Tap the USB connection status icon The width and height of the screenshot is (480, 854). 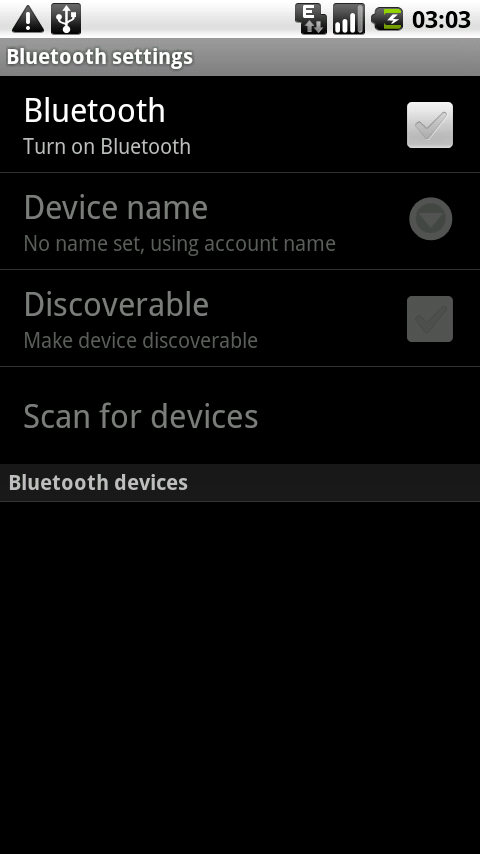click(x=66, y=19)
